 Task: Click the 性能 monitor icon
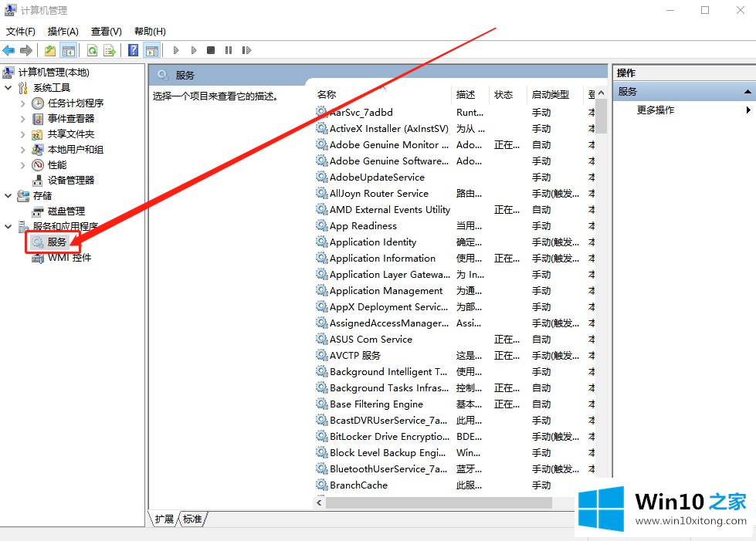coord(38,164)
